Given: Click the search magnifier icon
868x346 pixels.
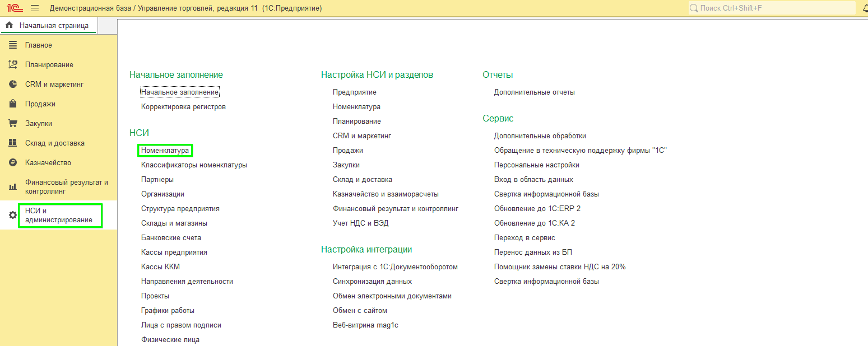Looking at the screenshot, I should (x=694, y=8).
